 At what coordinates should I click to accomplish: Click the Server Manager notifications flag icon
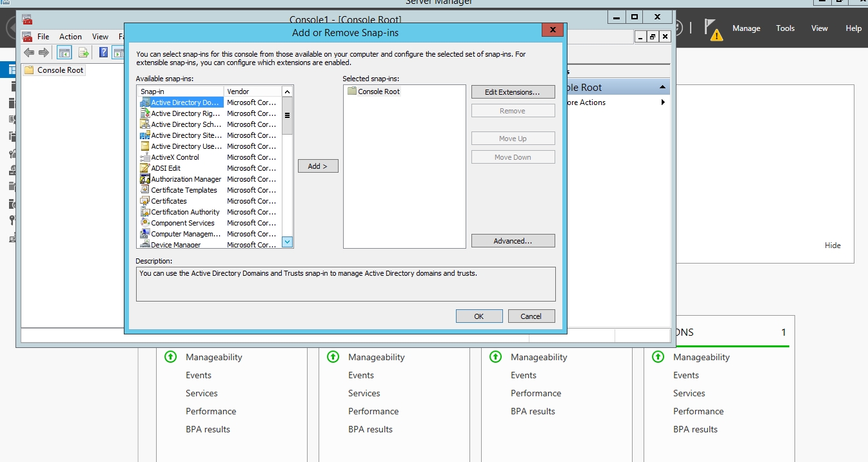(711, 28)
